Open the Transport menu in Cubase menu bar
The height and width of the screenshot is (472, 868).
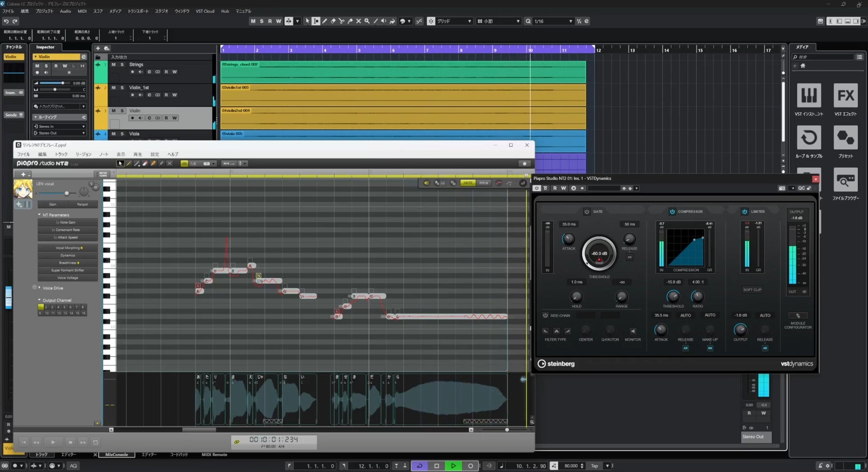pos(138,11)
